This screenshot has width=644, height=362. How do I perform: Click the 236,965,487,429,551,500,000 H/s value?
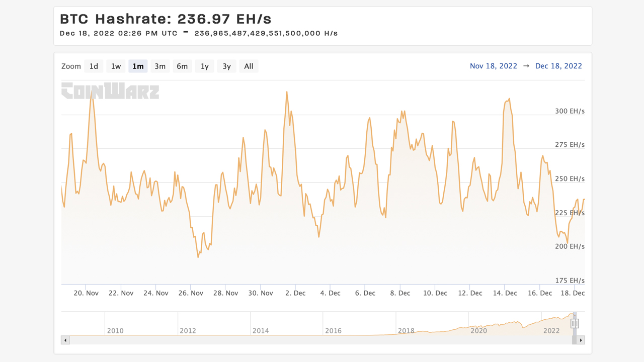266,33
